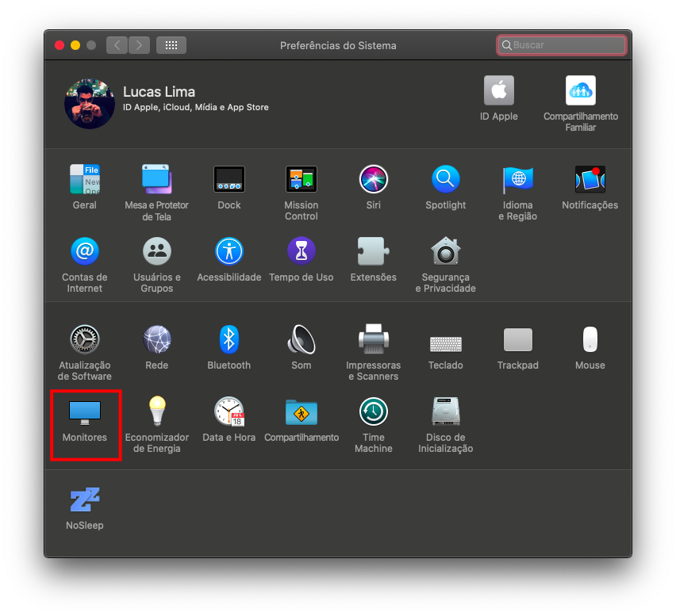This screenshot has width=676, height=616.
Task: Show all preferences with grid button
Action: click(x=171, y=45)
